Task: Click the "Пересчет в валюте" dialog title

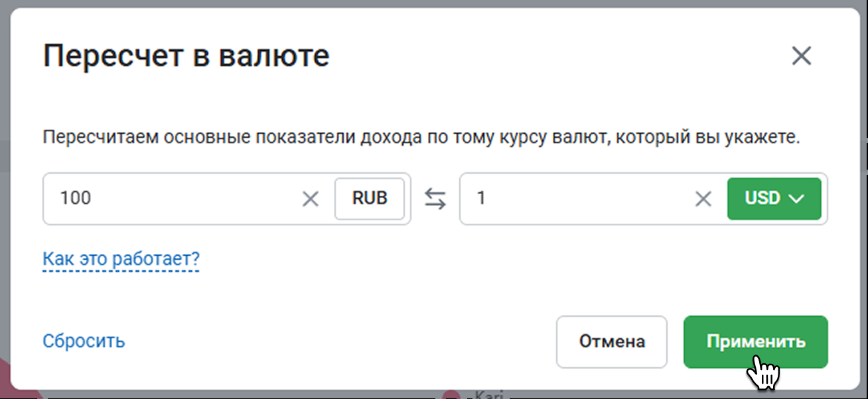Action: pyautogui.click(x=186, y=56)
